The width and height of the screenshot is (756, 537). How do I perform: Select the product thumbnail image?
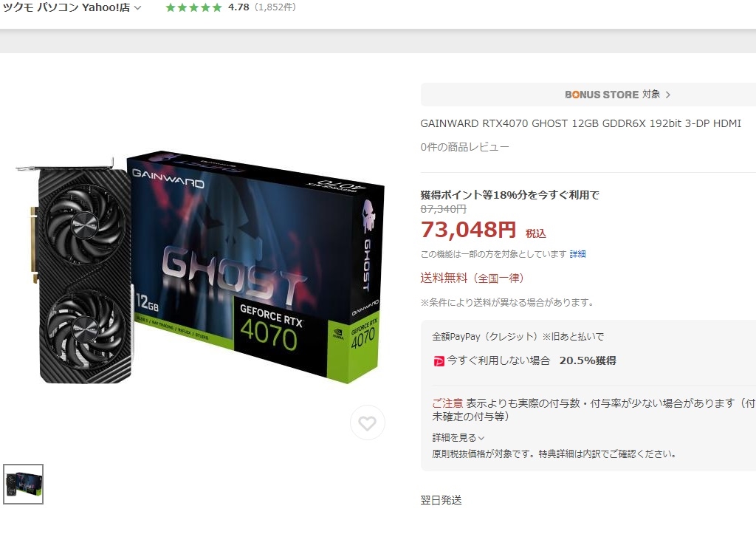[x=23, y=484]
